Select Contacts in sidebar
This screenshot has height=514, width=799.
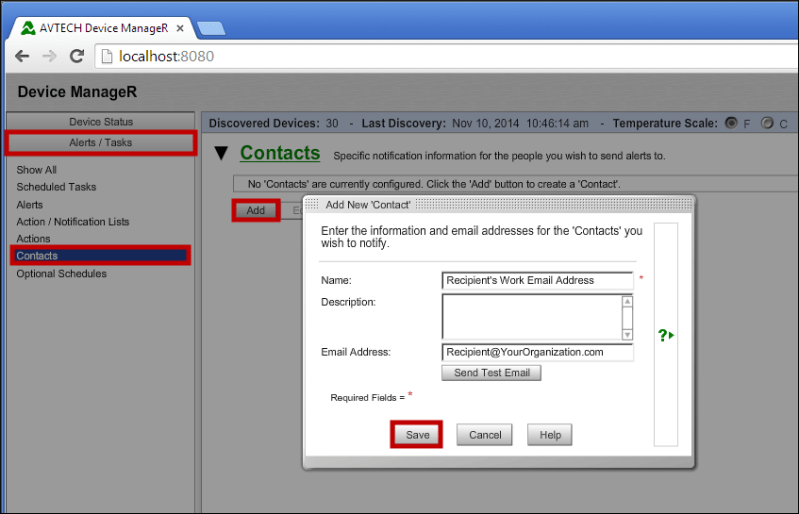(x=100, y=255)
